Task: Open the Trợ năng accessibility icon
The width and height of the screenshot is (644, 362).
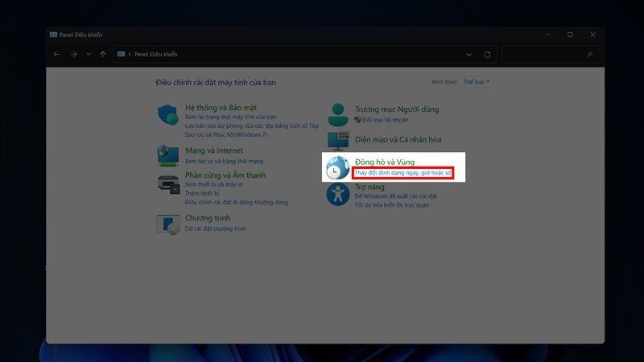Action: pyautogui.click(x=337, y=195)
